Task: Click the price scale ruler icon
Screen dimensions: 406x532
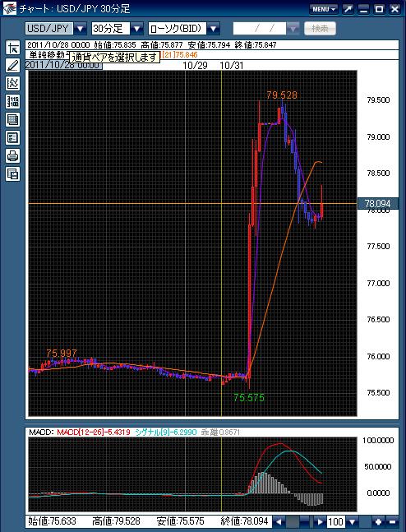Action: (13, 101)
